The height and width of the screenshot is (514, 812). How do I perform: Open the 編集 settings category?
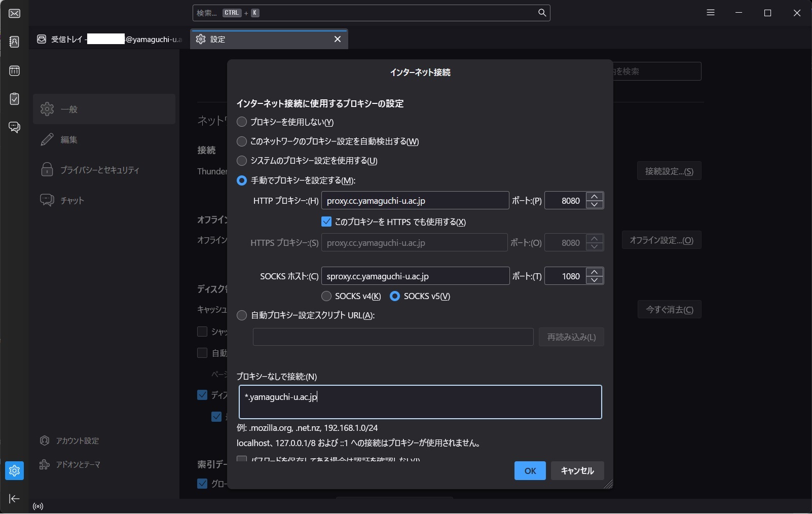104,139
